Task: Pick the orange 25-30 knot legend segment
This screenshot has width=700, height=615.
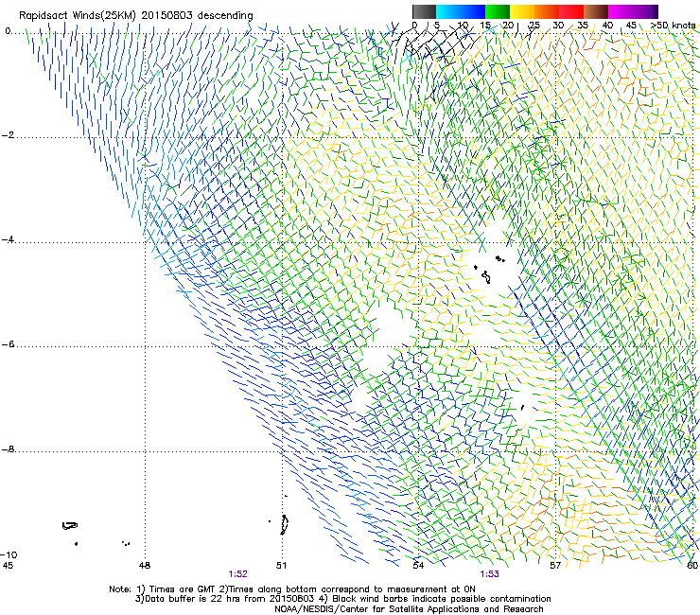Action: click(x=547, y=11)
